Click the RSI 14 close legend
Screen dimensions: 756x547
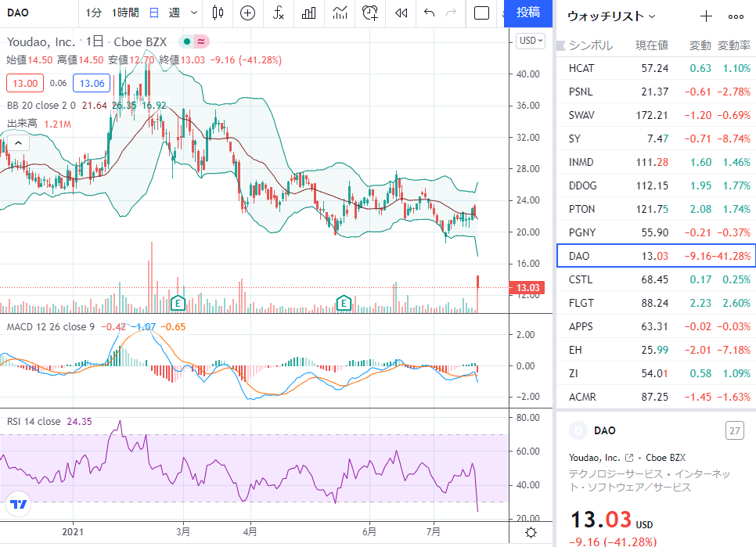click(34, 422)
